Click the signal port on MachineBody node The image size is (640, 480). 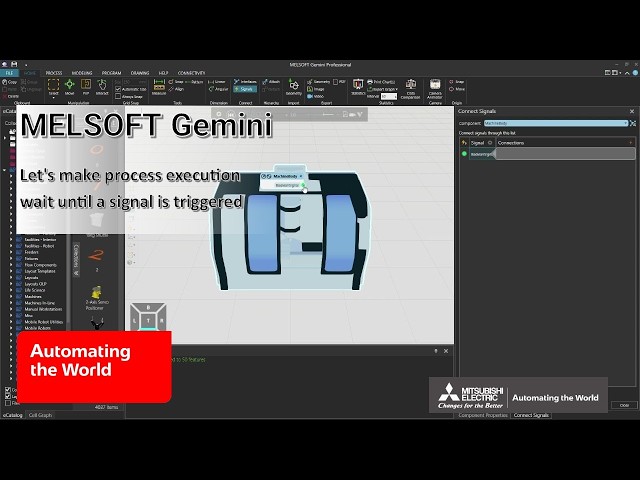pos(303,185)
